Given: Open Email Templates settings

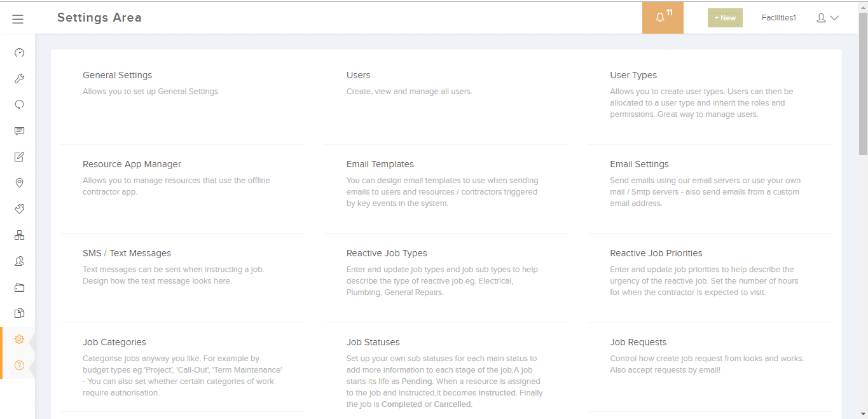Looking at the screenshot, I should pos(380,164).
